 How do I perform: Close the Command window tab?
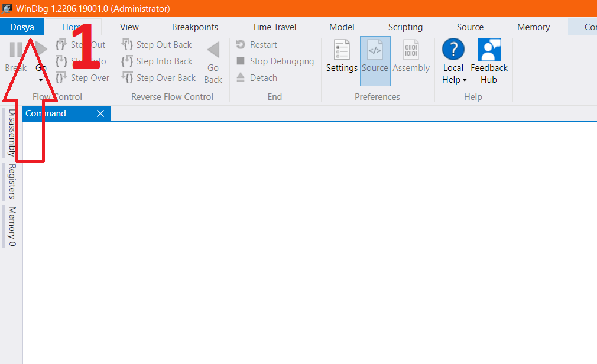pos(100,113)
